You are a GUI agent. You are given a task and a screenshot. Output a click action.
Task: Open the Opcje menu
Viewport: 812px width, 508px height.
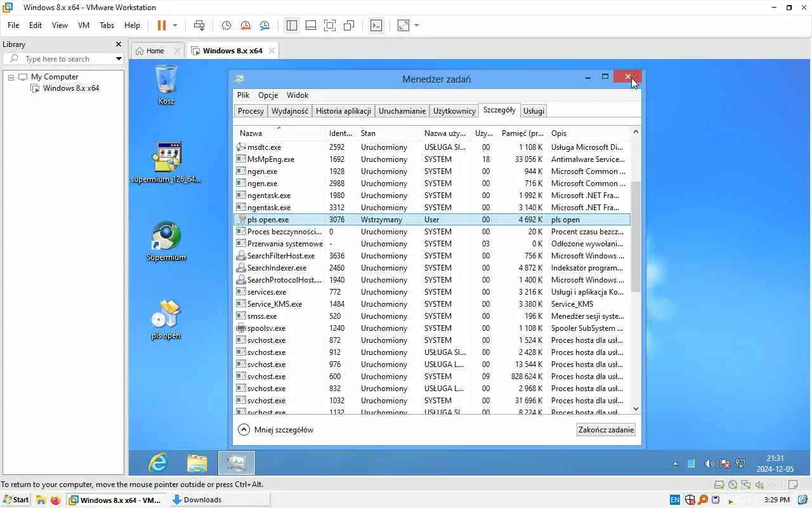[268, 95]
